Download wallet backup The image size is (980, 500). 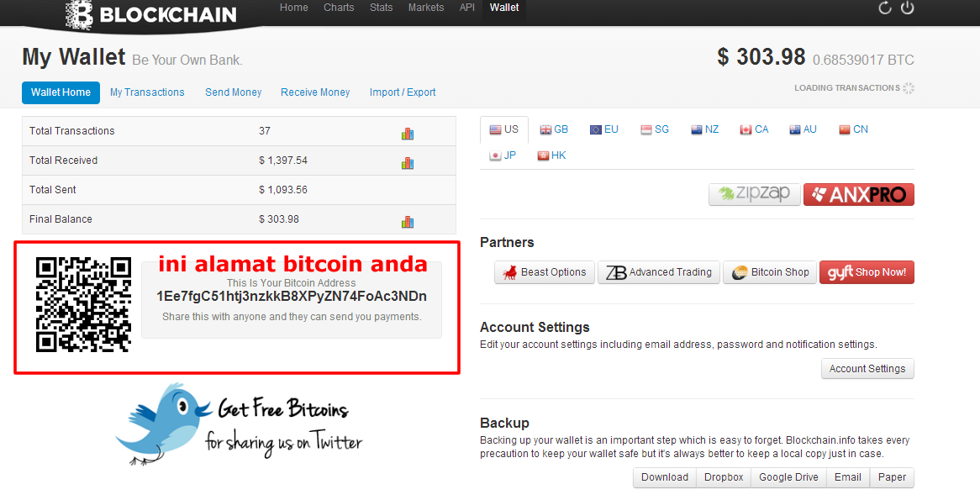coord(664,477)
